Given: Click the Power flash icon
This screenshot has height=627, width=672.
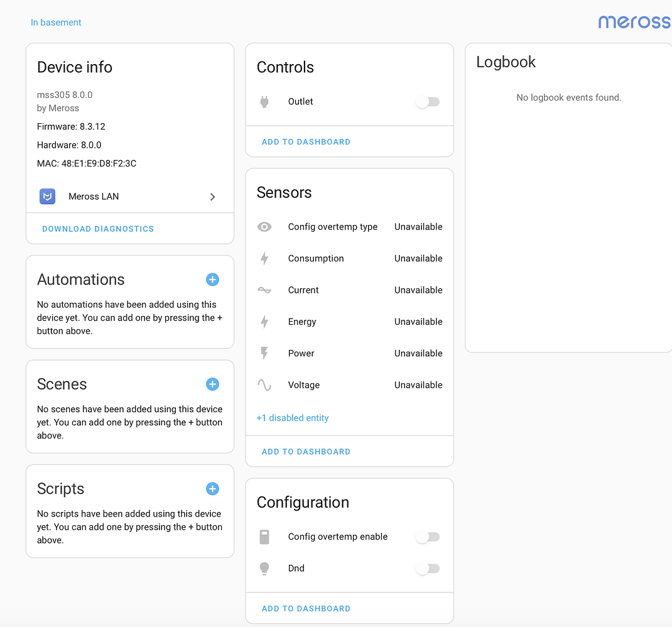Looking at the screenshot, I should [x=264, y=353].
